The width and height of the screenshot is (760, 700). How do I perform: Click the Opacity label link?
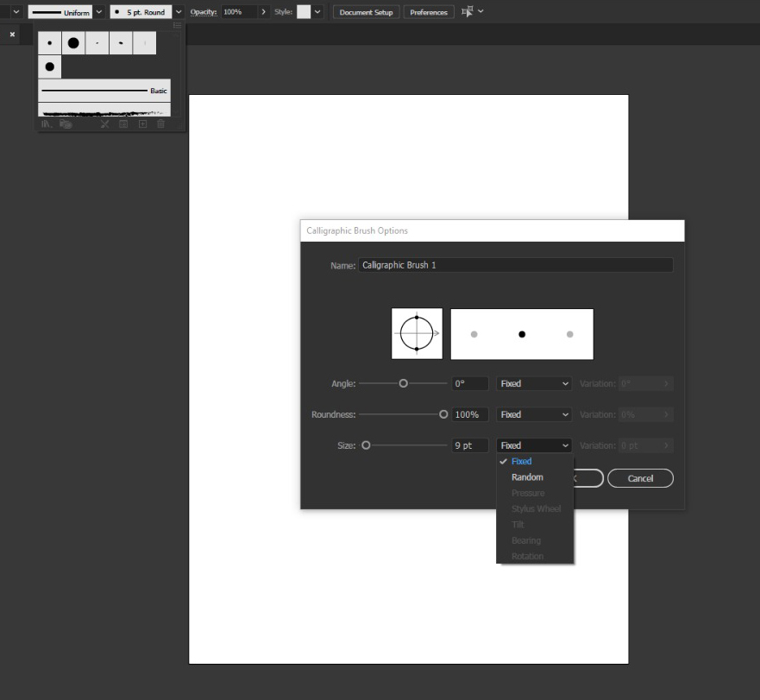[203, 12]
